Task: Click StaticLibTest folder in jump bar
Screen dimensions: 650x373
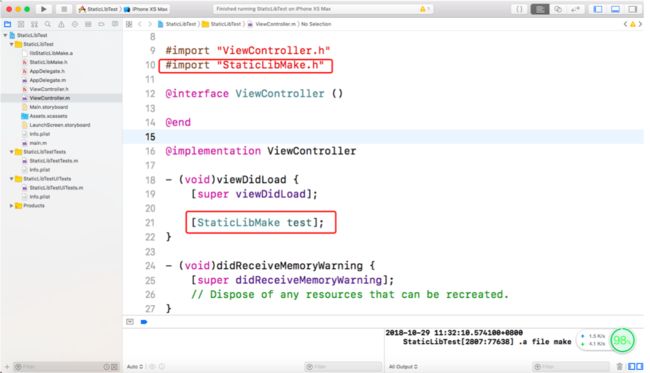Action: click(x=222, y=24)
